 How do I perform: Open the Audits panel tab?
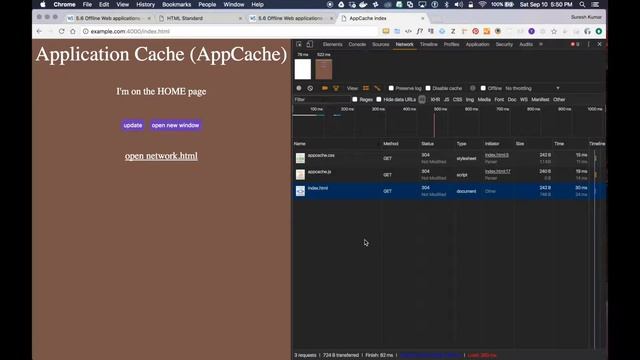click(526, 44)
